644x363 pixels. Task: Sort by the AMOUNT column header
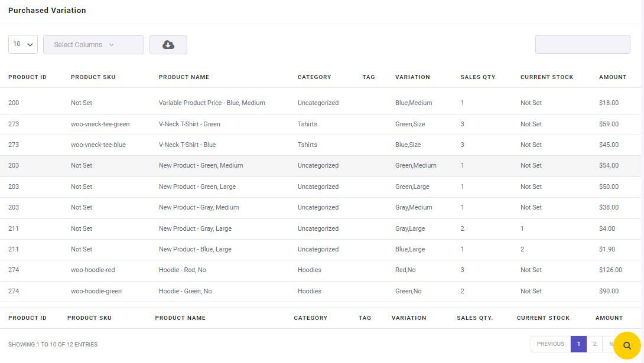(613, 77)
